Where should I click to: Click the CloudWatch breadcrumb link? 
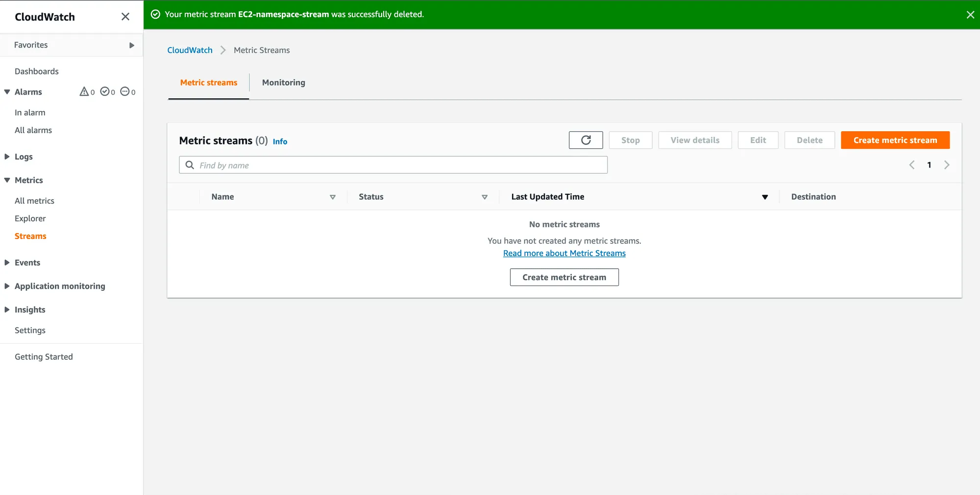[190, 50]
